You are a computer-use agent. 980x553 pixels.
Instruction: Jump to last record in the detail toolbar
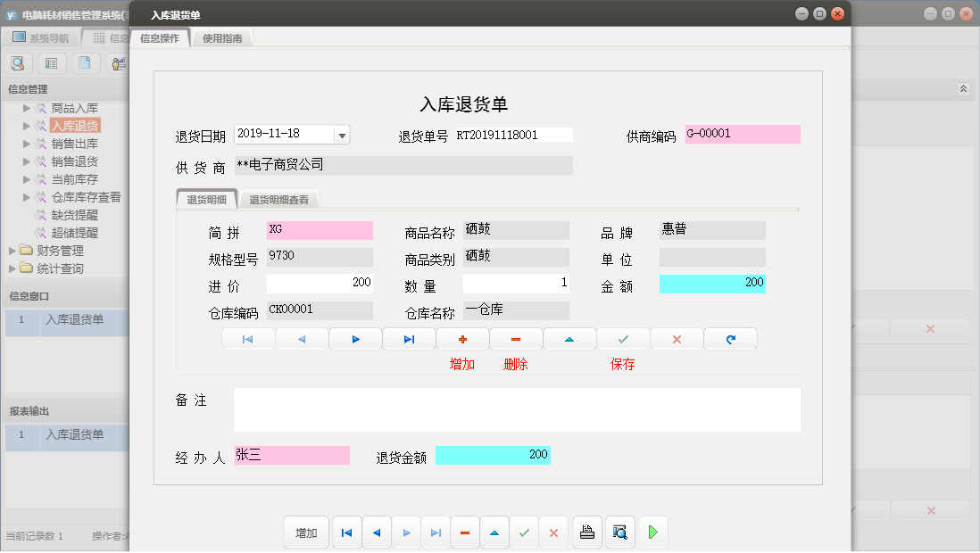pyautogui.click(x=409, y=339)
